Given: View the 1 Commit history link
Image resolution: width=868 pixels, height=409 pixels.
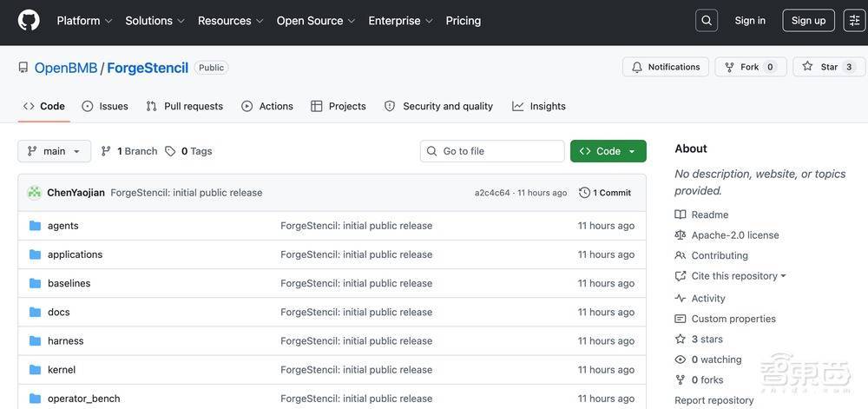Looking at the screenshot, I should [605, 193].
